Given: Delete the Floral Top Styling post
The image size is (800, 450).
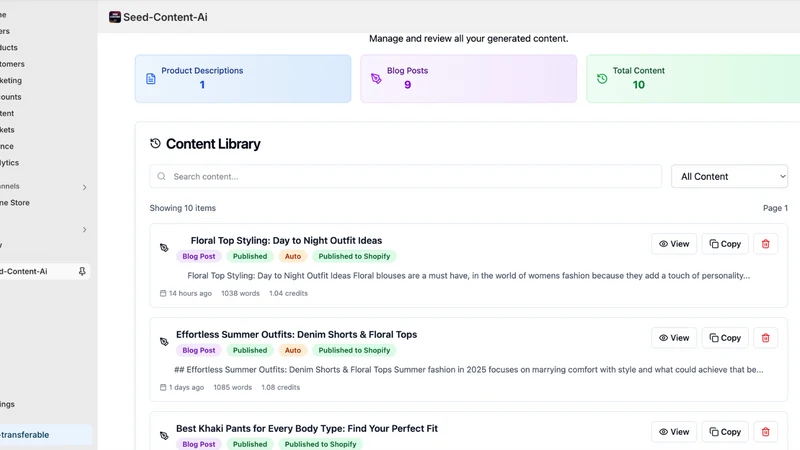Looking at the screenshot, I should pos(765,244).
